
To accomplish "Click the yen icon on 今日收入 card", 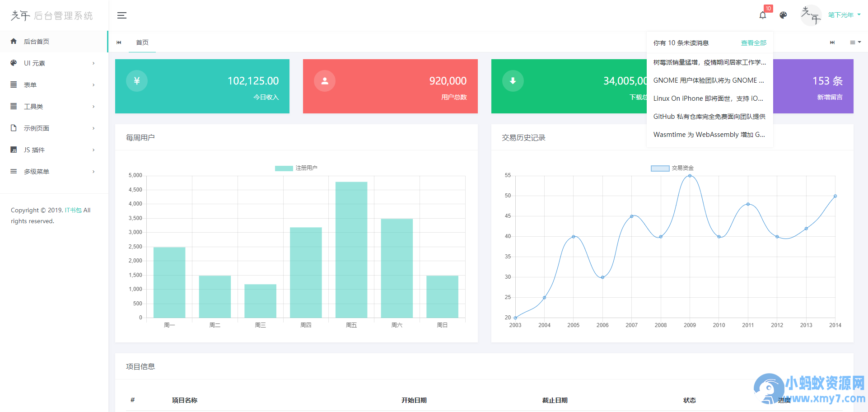I will click(137, 81).
